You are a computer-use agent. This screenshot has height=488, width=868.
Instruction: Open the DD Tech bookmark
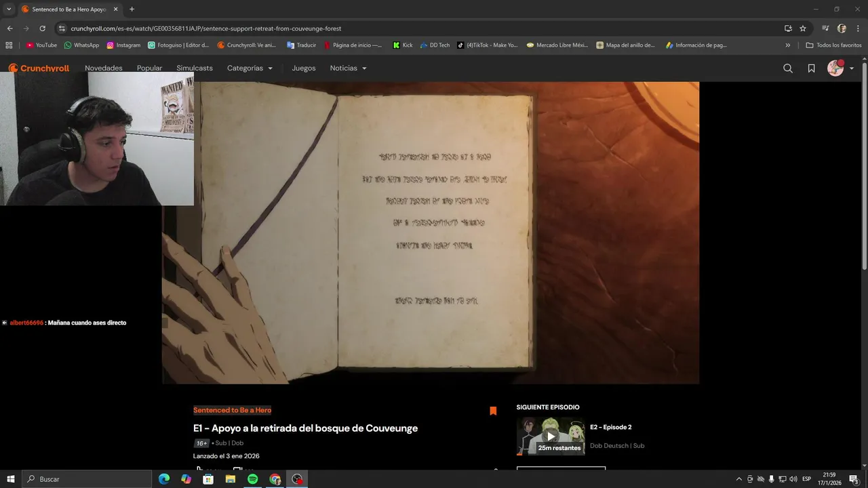tap(435, 45)
